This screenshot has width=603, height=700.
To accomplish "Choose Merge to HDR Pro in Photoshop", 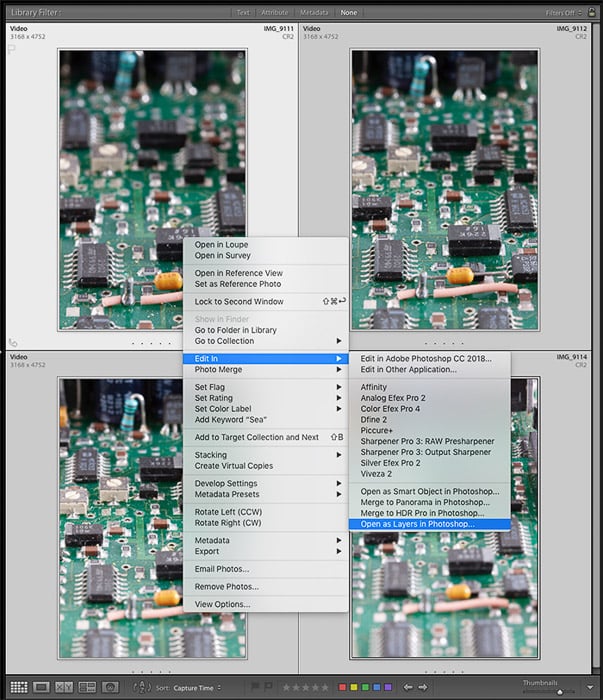I will coord(429,513).
